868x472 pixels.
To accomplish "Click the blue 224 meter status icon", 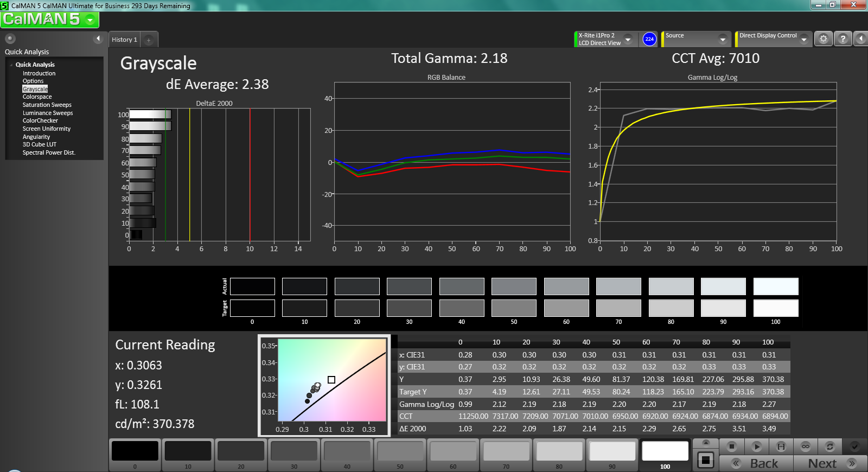I will pos(649,39).
